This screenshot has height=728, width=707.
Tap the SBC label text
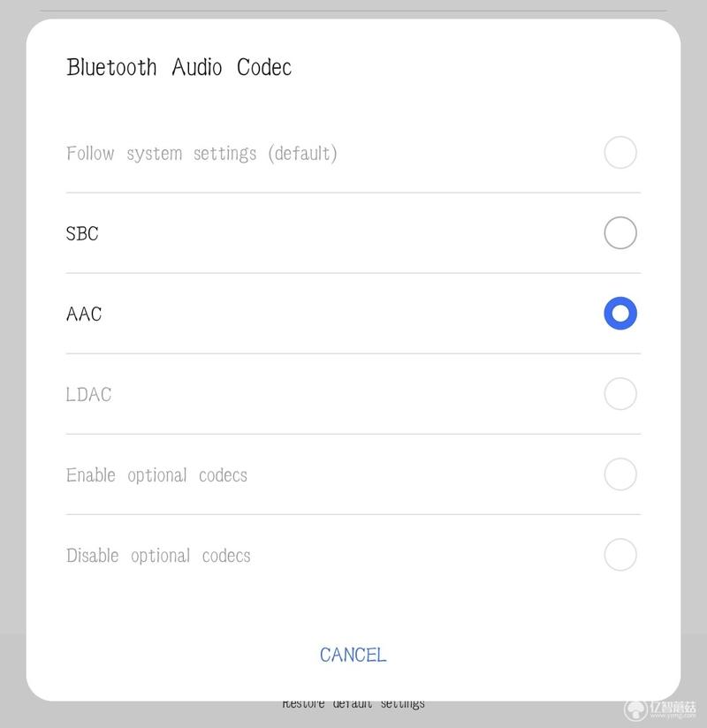coord(82,233)
